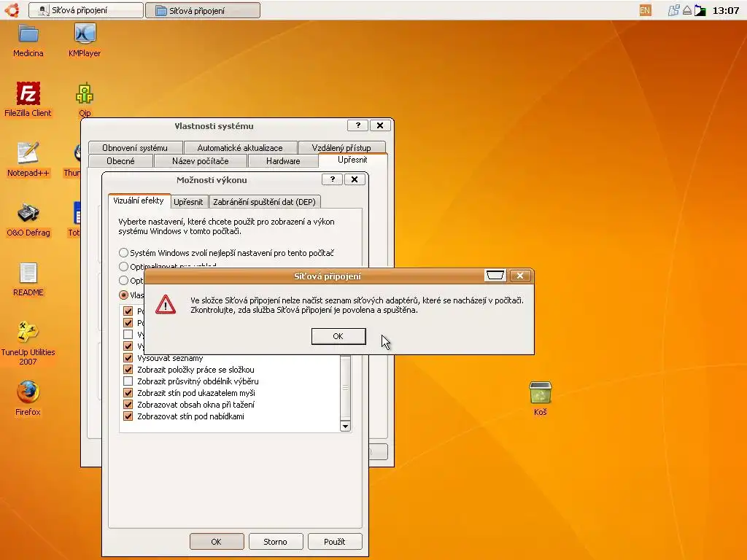
Task: Click the minimize button of the Síťová připojení dialog
Action: (495, 275)
